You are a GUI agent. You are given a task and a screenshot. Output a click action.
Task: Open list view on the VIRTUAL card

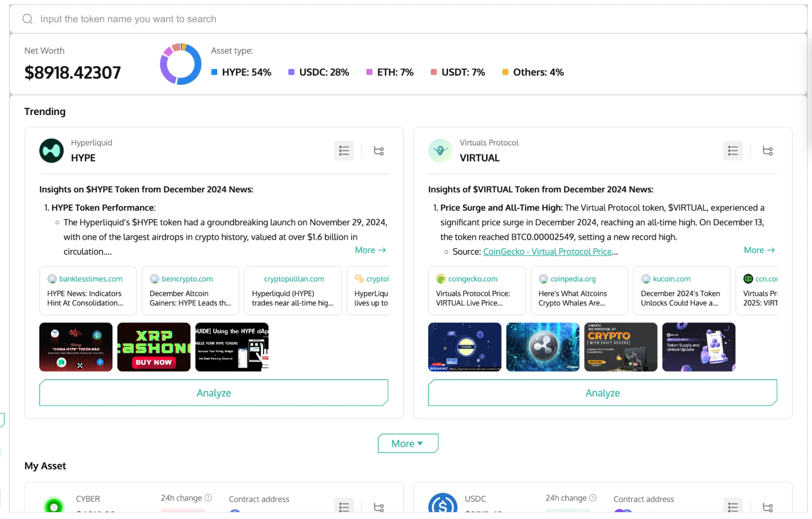click(732, 150)
